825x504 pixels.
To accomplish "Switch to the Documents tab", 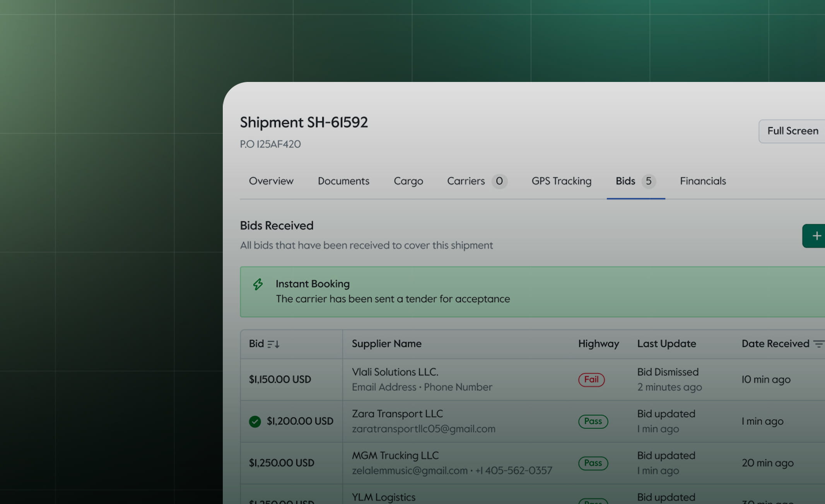I will (343, 181).
